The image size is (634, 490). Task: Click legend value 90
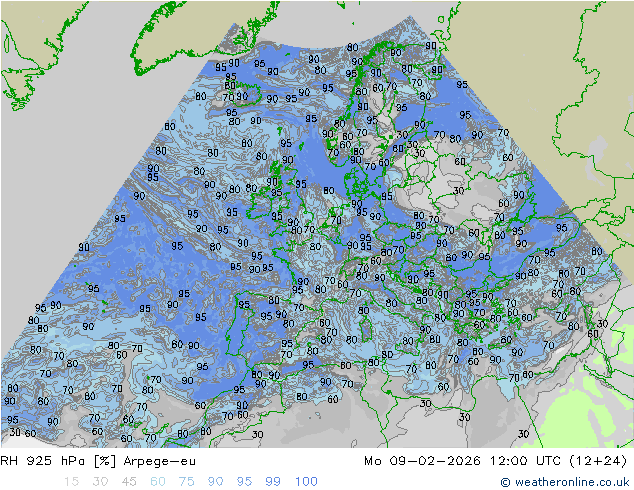pyautogui.click(x=215, y=482)
